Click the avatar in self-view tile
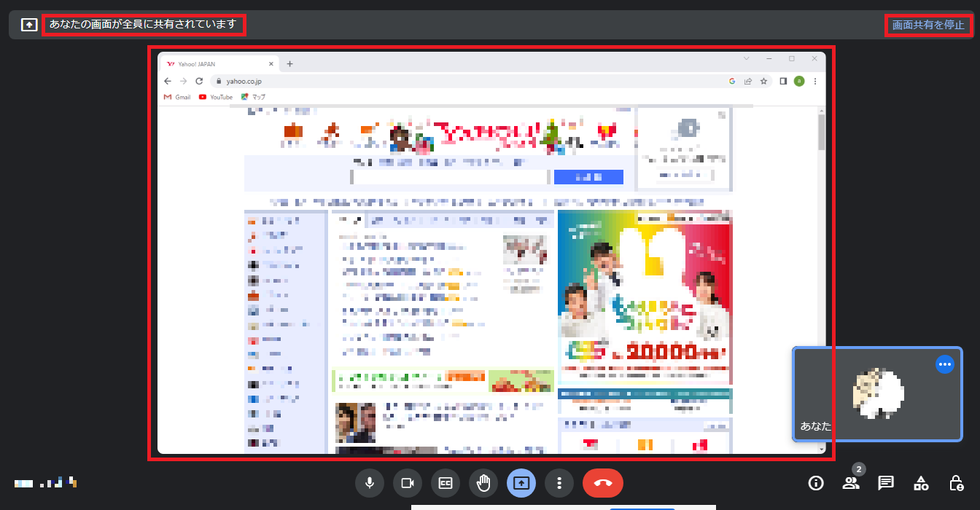This screenshot has width=980, height=510. (878, 394)
